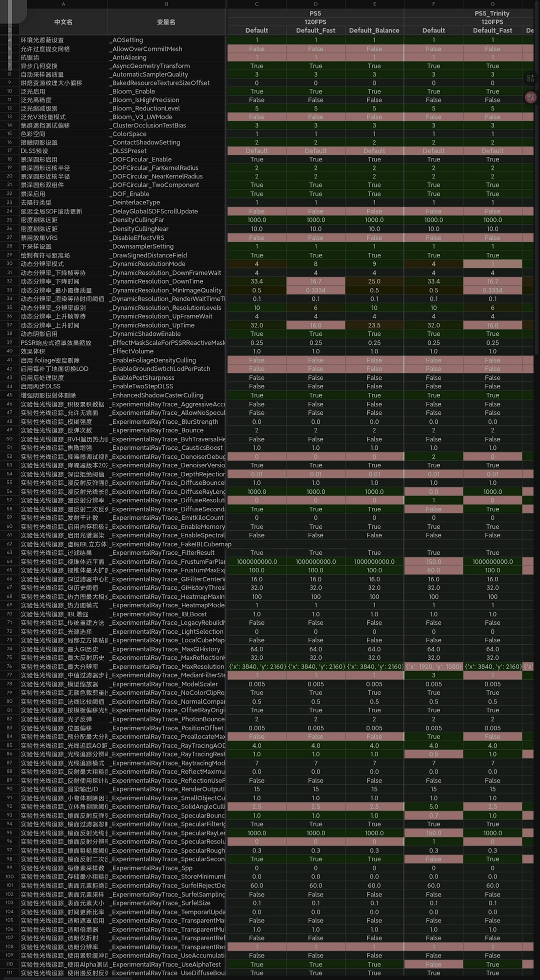Viewport: 540px width, 980px height.
Task: Click the select-all corner of the sheet
Action: click(9, 4)
